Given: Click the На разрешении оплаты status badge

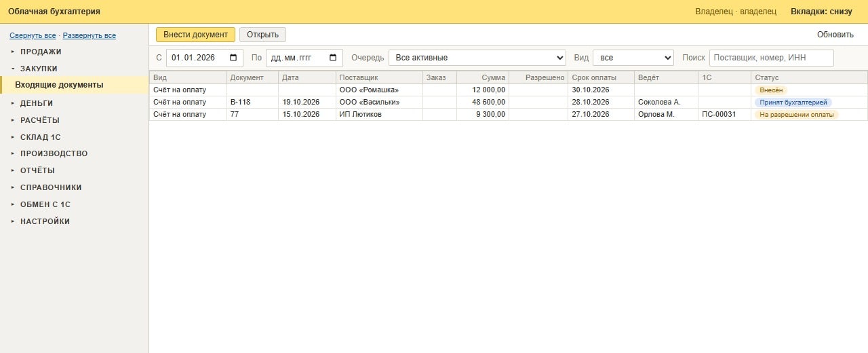Looking at the screenshot, I should (797, 114).
